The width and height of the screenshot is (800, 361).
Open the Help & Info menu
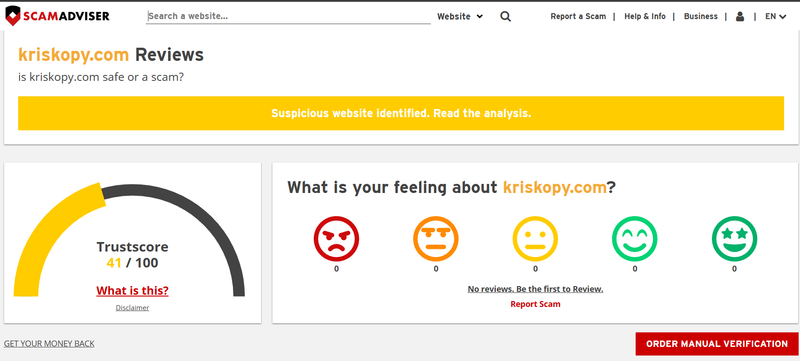tap(645, 16)
